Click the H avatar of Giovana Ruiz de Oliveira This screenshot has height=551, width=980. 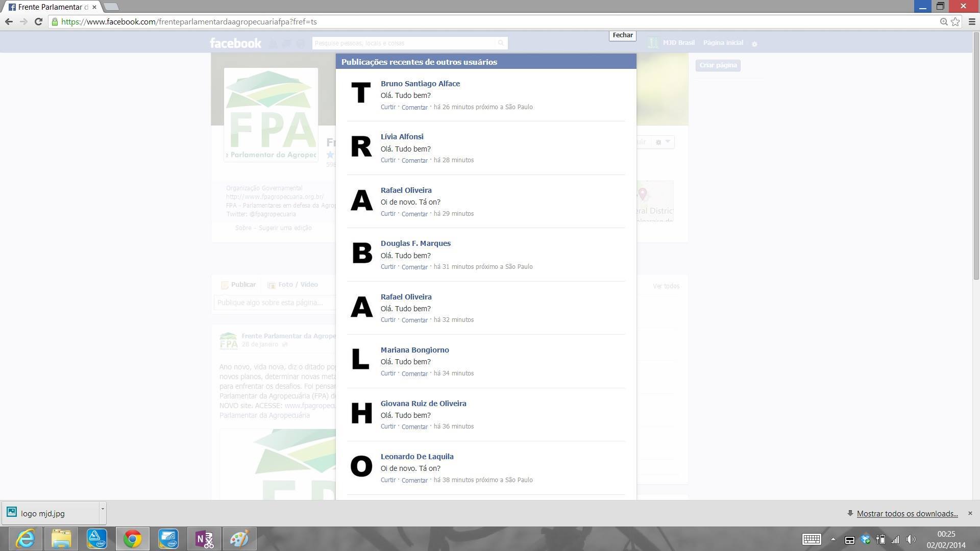tap(361, 413)
